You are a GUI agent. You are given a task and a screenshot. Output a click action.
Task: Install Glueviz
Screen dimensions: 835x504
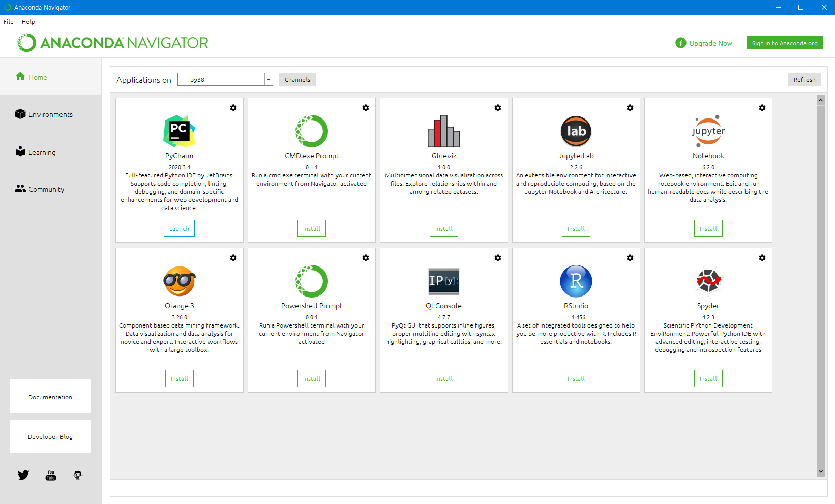[x=444, y=228]
